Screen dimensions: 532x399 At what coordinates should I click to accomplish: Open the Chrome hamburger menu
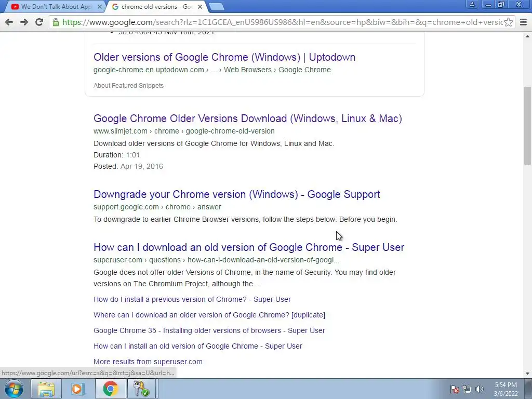pyautogui.click(x=523, y=22)
